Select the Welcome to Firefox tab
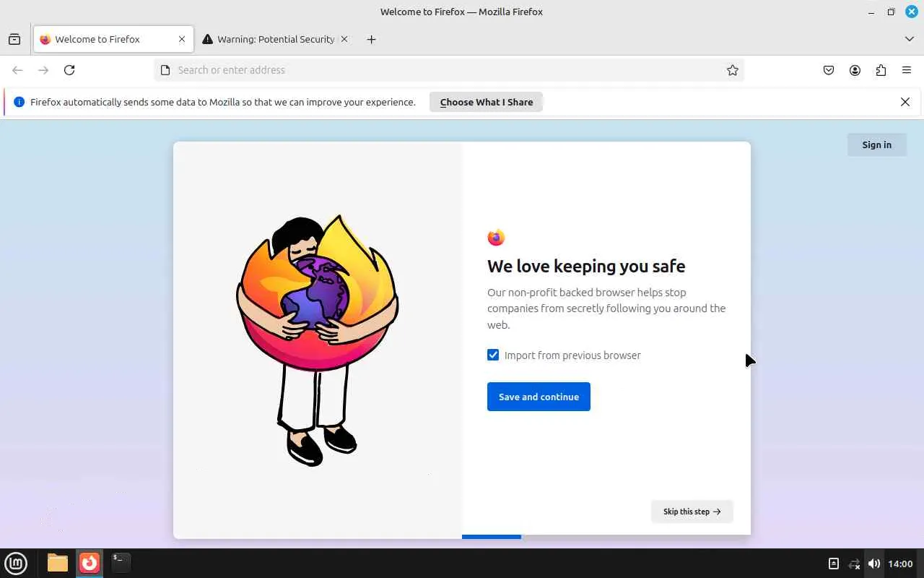 pyautogui.click(x=113, y=39)
